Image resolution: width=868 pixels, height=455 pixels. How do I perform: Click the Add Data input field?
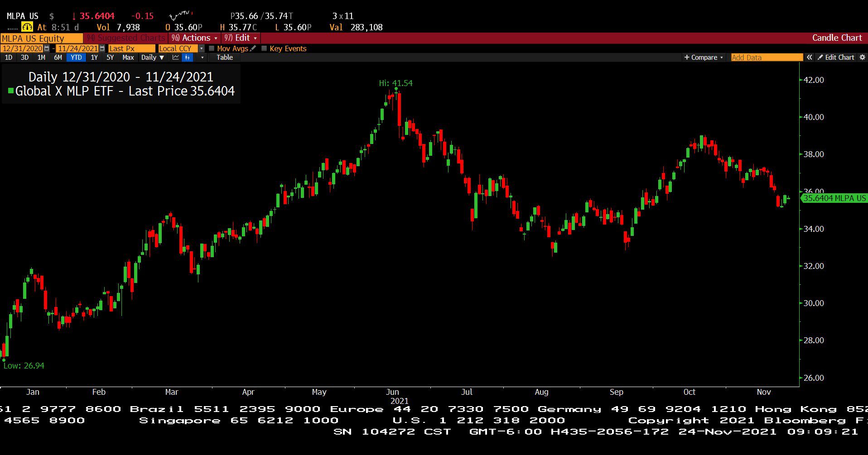(x=767, y=57)
